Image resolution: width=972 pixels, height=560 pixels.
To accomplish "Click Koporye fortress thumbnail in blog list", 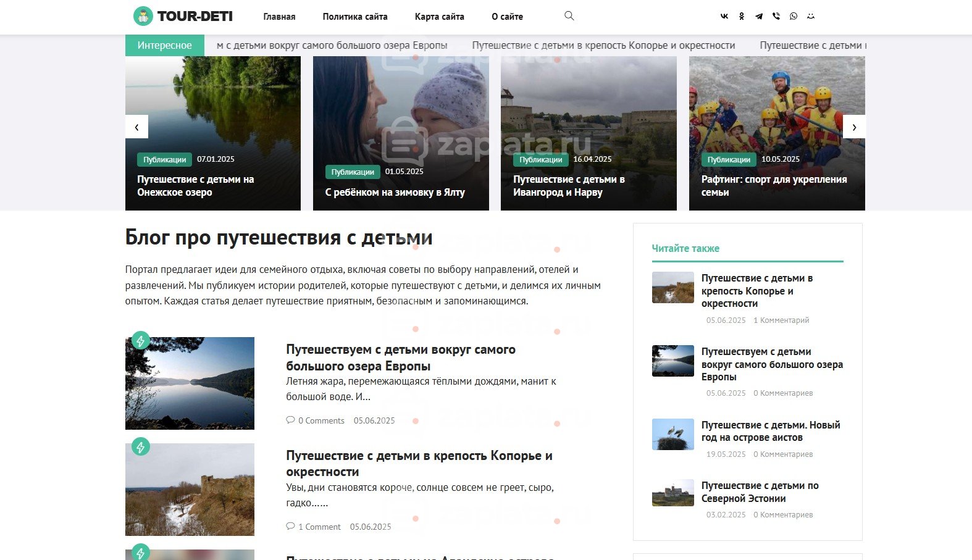I will [190, 490].
